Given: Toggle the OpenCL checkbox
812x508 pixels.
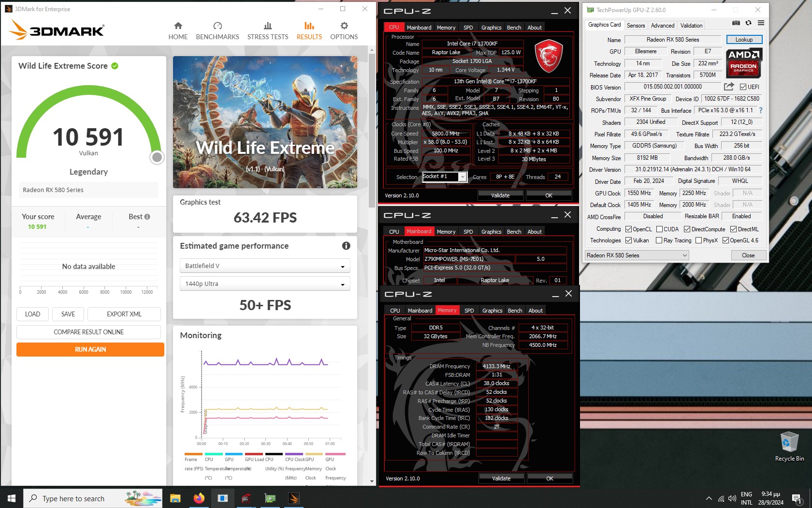Looking at the screenshot, I should 628,229.
